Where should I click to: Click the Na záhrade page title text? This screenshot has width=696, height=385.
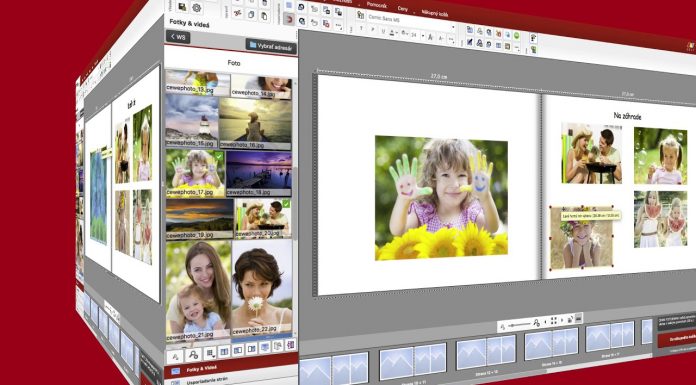click(x=627, y=116)
